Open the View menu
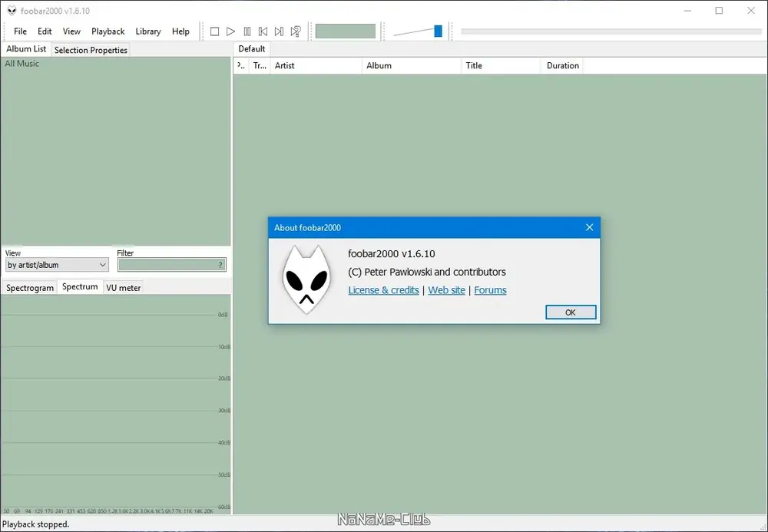The image size is (768, 532). tap(71, 31)
